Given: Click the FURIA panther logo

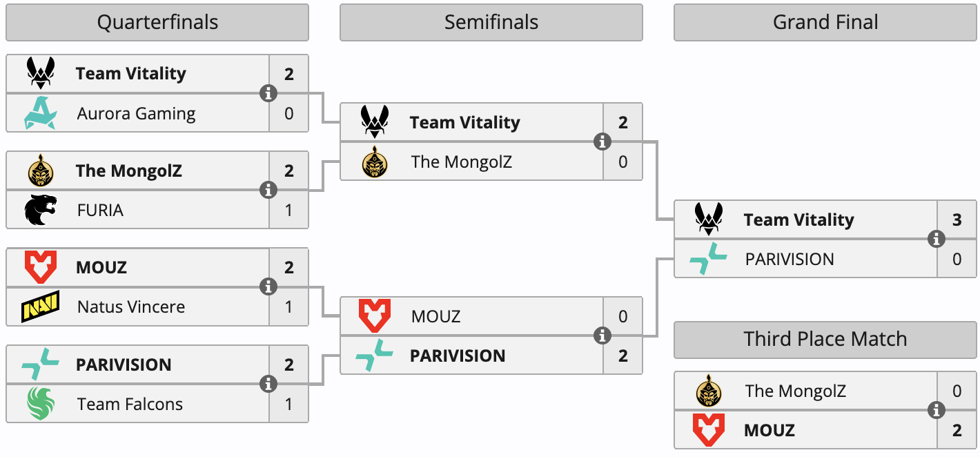Looking at the screenshot, I should point(41,210).
